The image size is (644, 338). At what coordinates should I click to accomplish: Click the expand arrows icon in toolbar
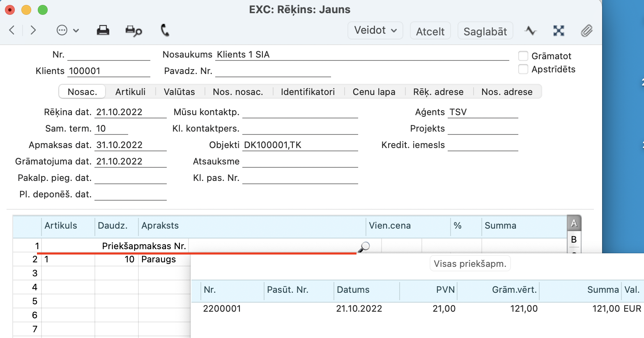click(559, 31)
